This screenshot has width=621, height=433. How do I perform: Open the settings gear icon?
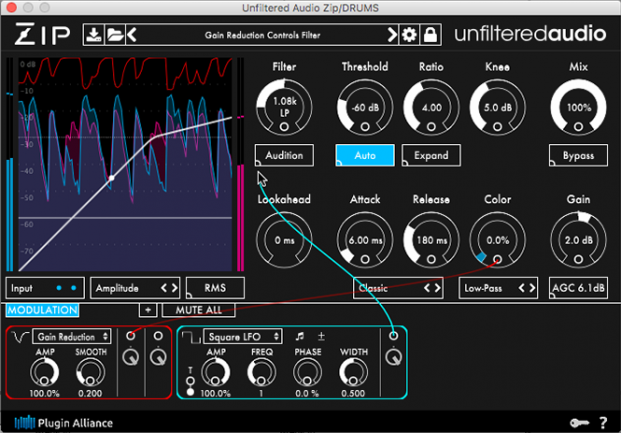410,36
